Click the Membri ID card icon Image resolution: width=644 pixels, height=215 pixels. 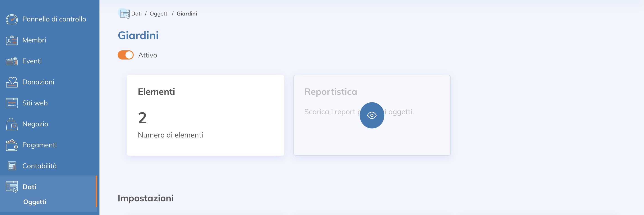click(12, 40)
